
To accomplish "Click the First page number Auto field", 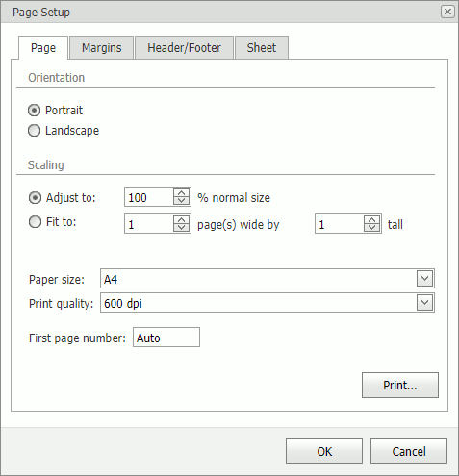I will (x=166, y=338).
